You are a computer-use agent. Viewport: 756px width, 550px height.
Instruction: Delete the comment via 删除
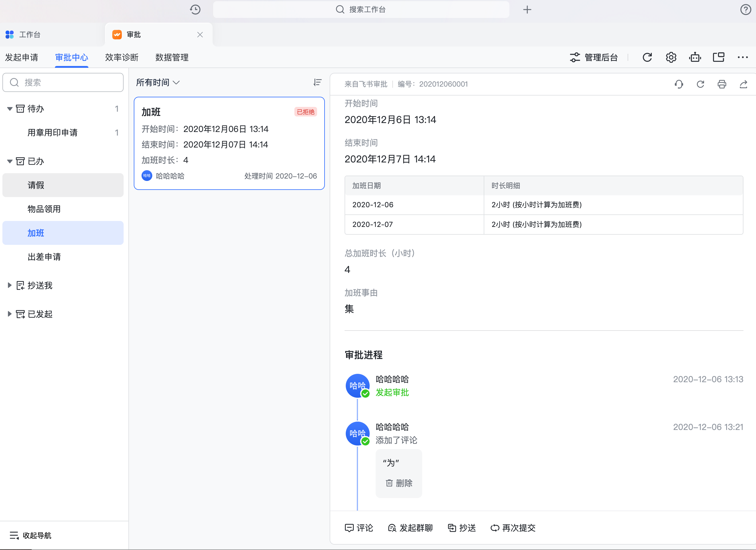[x=399, y=483]
